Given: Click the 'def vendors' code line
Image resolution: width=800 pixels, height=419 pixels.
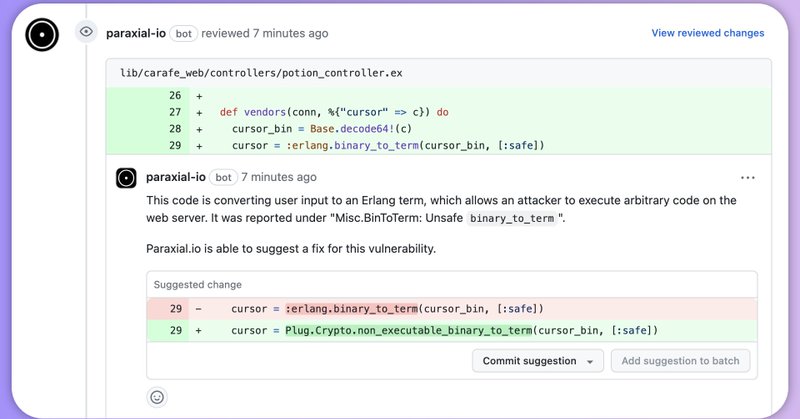Looking at the screenshot, I should [x=334, y=112].
